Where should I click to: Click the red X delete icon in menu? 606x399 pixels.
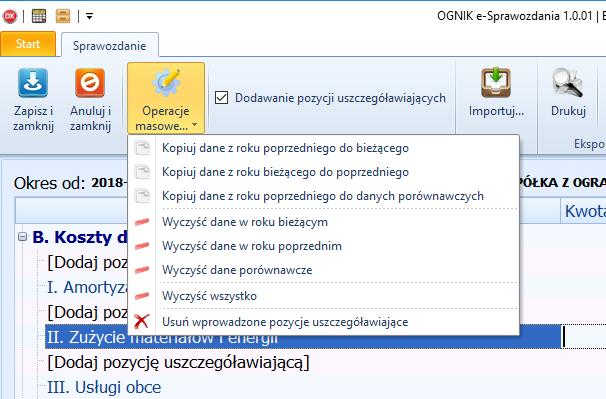point(141,321)
